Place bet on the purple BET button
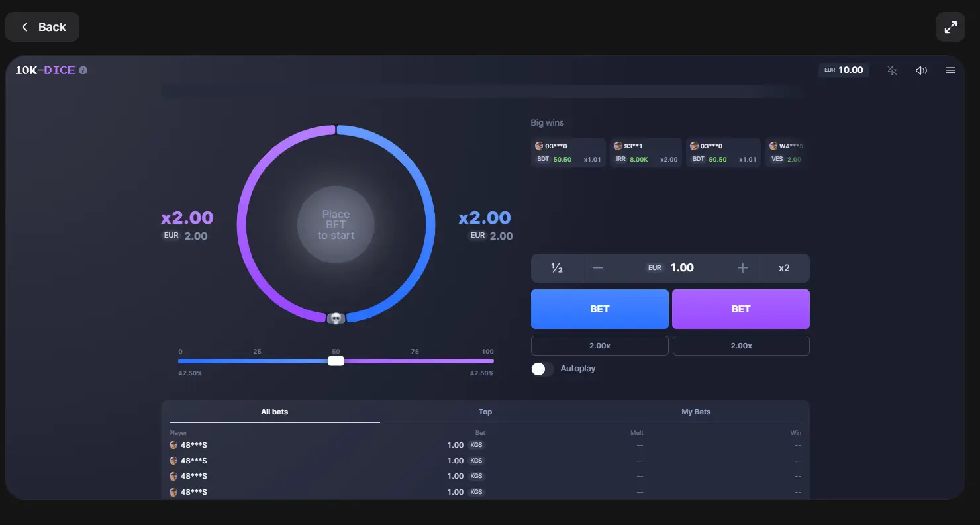 (x=741, y=309)
